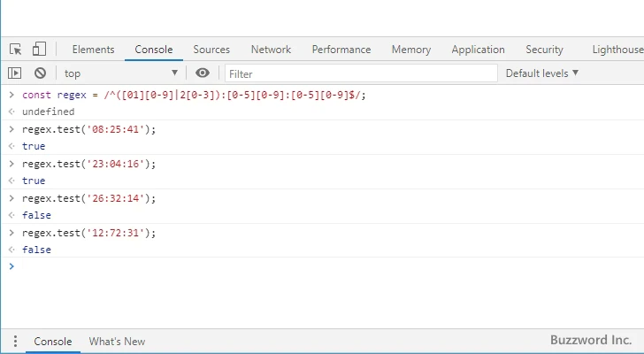
Task: Toggle the device toolbar icon
Action: [39, 50]
